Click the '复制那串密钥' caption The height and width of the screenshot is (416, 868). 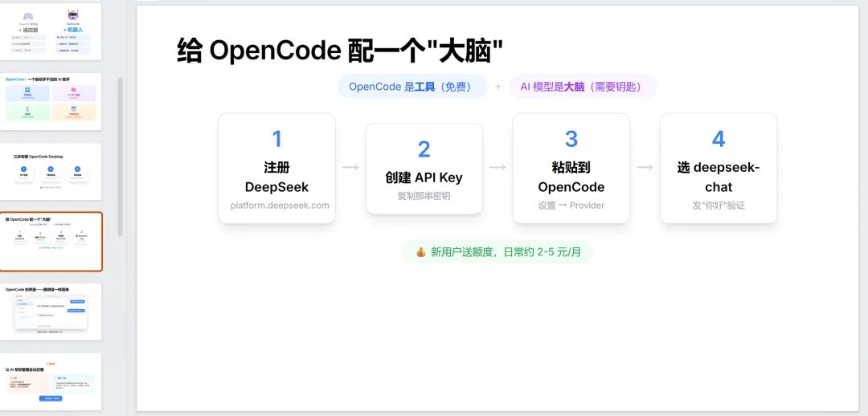pos(424,196)
